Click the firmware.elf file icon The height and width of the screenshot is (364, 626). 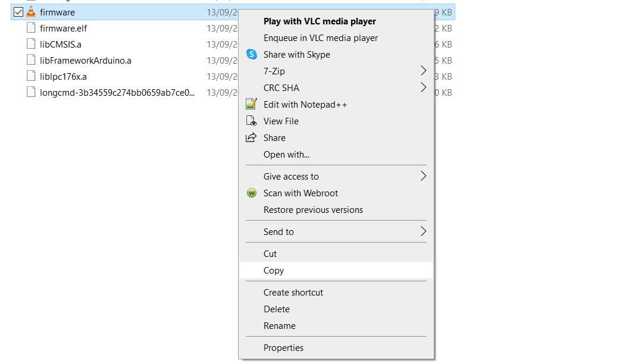(x=31, y=28)
